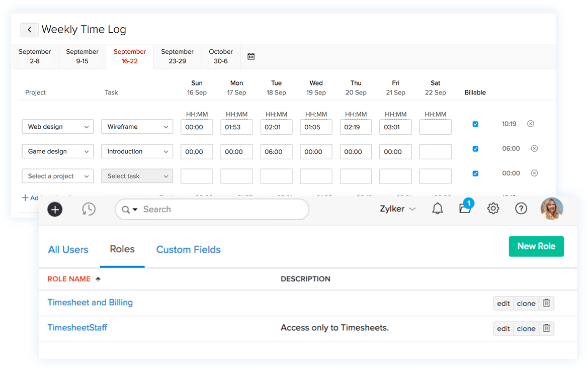The image size is (588, 370).
Task: Select the September 23-29 week tab
Action: (177, 56)
